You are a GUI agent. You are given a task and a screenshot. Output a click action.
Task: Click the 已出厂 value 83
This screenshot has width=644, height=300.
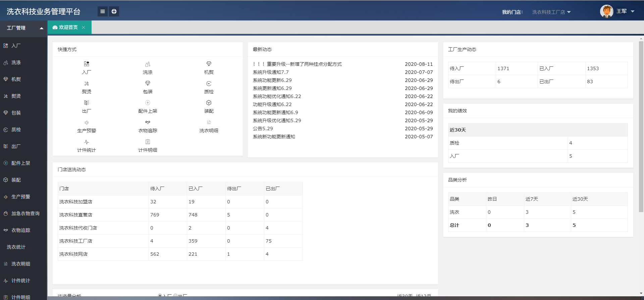pos(590,82)
